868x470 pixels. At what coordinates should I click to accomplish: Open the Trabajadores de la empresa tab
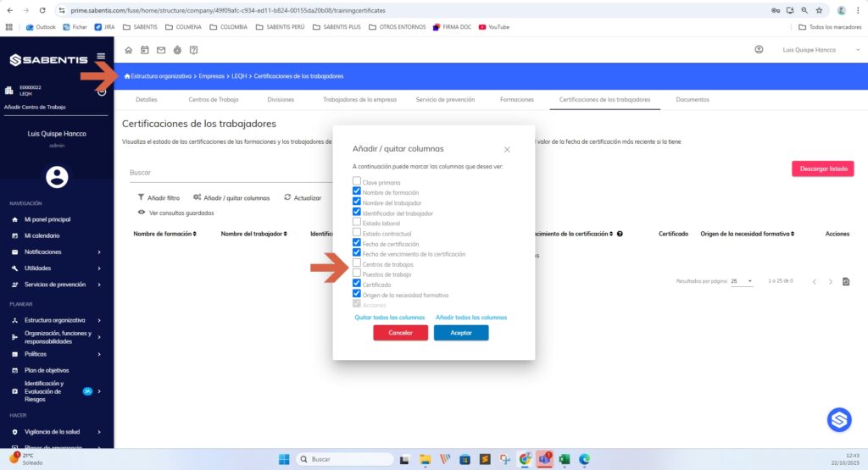359,100
